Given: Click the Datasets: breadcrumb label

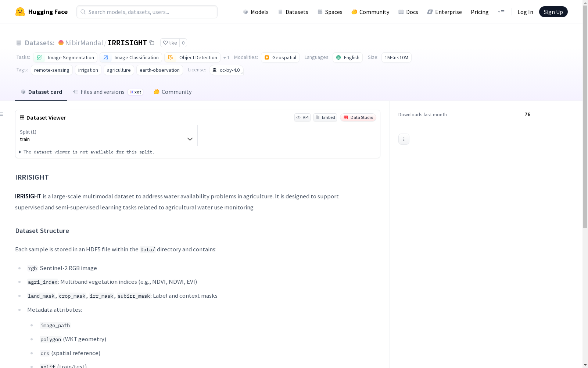Looking at the screenshot, I should click(x=40, y=43).
